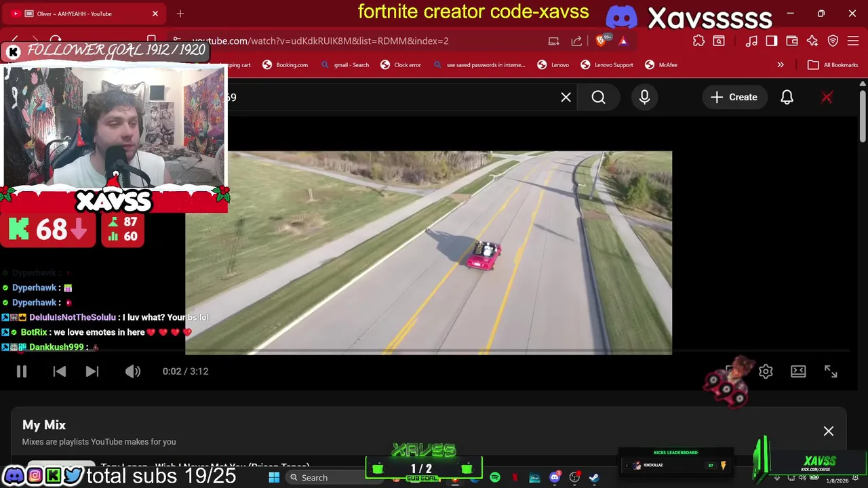Image resolution: width=868 pixels, height=488 pixels.
Task: Click the YouTube search magnifier button
Action: pyautogui.click(x=598, y=98)
